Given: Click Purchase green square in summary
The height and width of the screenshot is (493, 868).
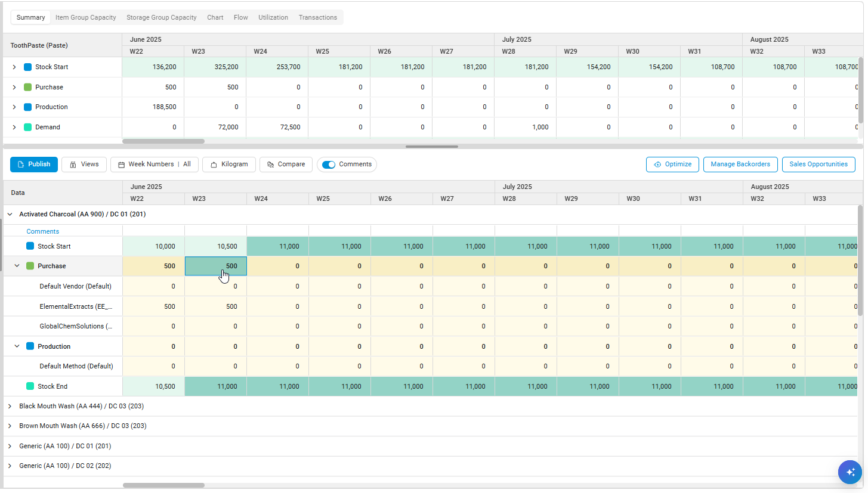Looking at the screenshot, I should [x=27, y=87].
